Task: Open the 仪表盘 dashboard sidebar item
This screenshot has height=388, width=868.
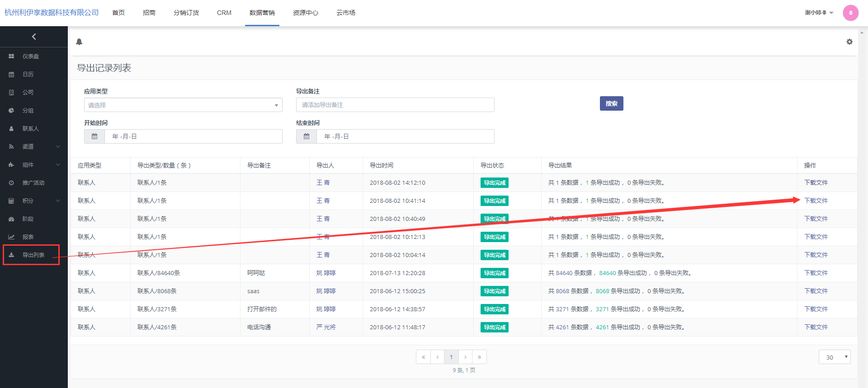Action: click(30, 56)
